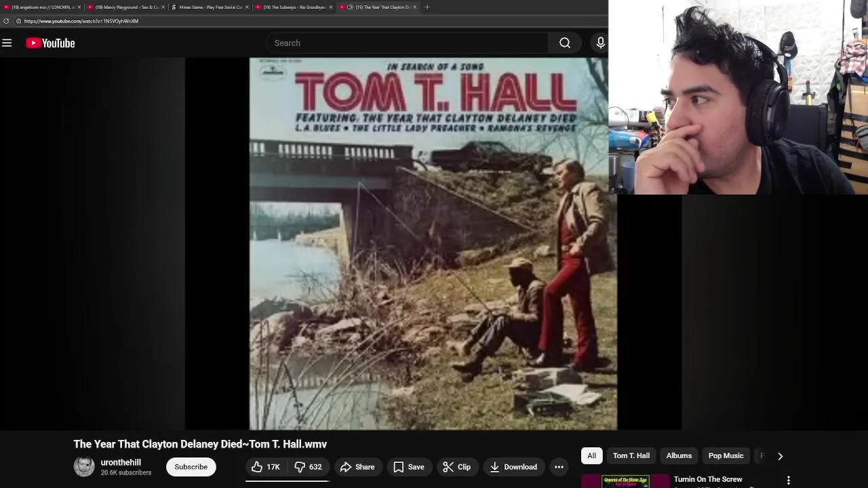Image resolution: width=868 pixels, height=488 pixels.
Task: Close The Subways tab
Action: click(x=330, y=7)
